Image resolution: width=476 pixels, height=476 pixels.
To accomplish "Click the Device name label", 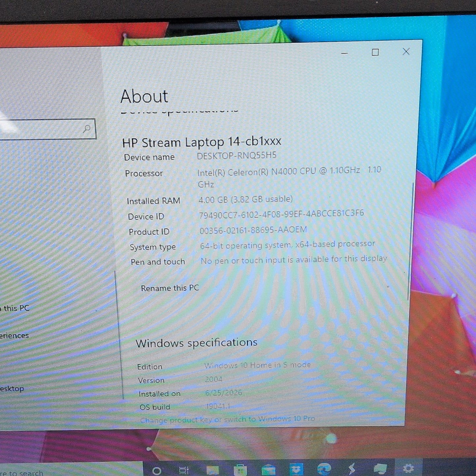I will tap(149, 157).
